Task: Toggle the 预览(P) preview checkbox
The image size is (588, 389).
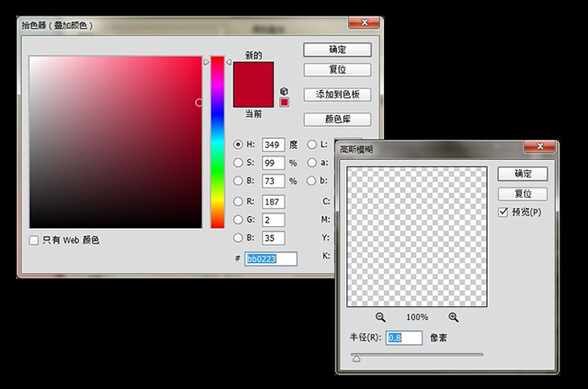Action: point(503,212)
